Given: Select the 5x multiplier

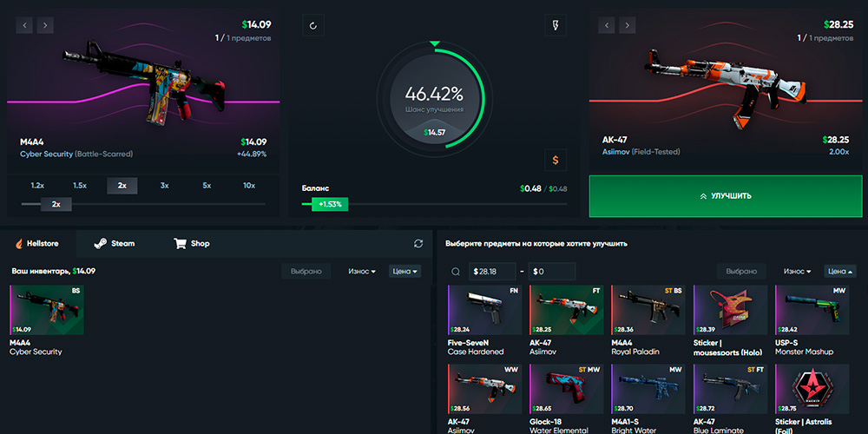Looking at the screenshot, I should coord(207,186).
